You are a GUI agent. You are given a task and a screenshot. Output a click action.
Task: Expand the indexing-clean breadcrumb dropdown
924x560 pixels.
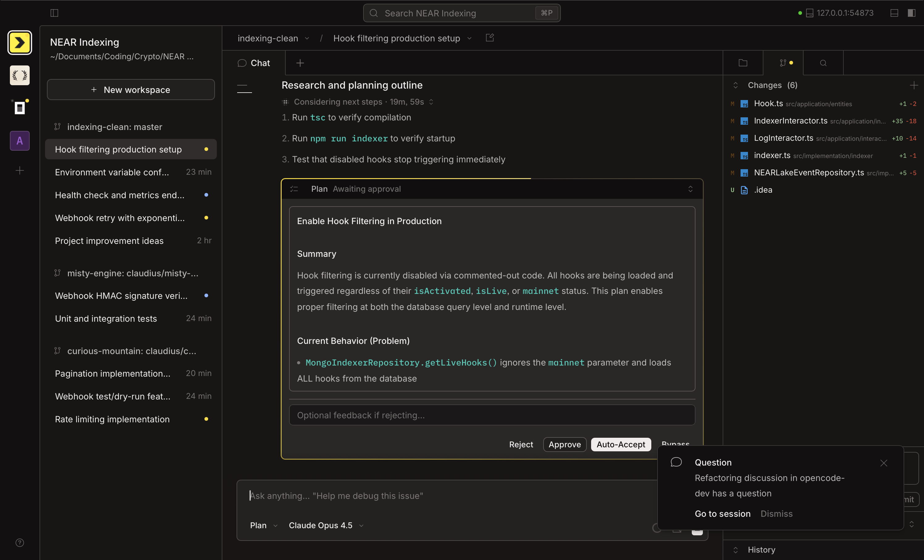273,38
